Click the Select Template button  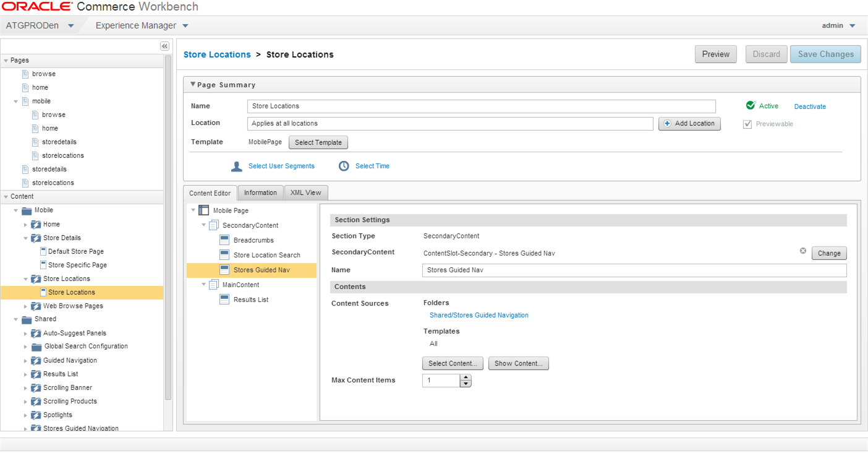(318, 142)
